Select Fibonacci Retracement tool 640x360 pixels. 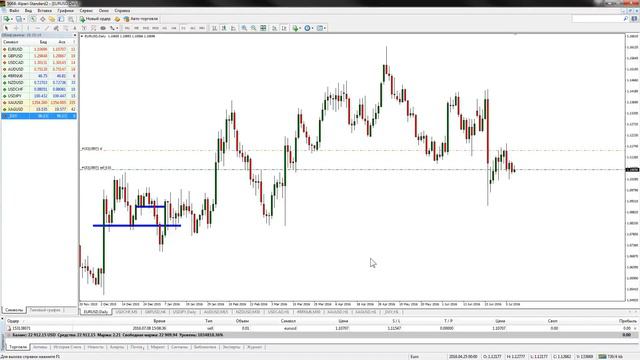(65, 28)
